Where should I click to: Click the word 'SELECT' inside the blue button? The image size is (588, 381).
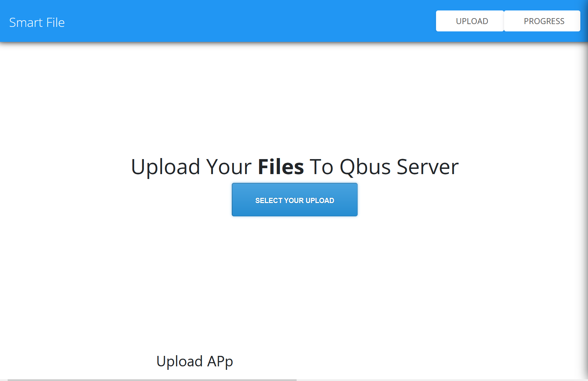(269, 201)
